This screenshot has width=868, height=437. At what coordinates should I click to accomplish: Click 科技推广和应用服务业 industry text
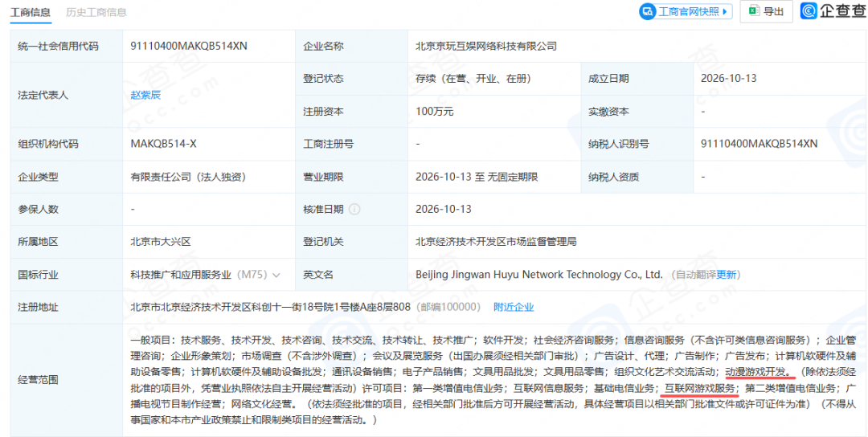[x=182, y=275]
